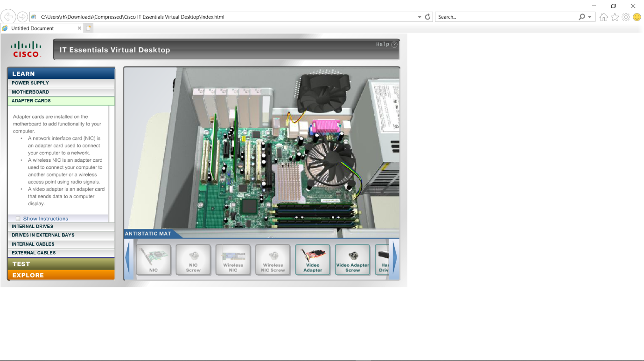Click the instructions panel vertical scrollbar
This screenshot has height=361, width=644.
111,164
